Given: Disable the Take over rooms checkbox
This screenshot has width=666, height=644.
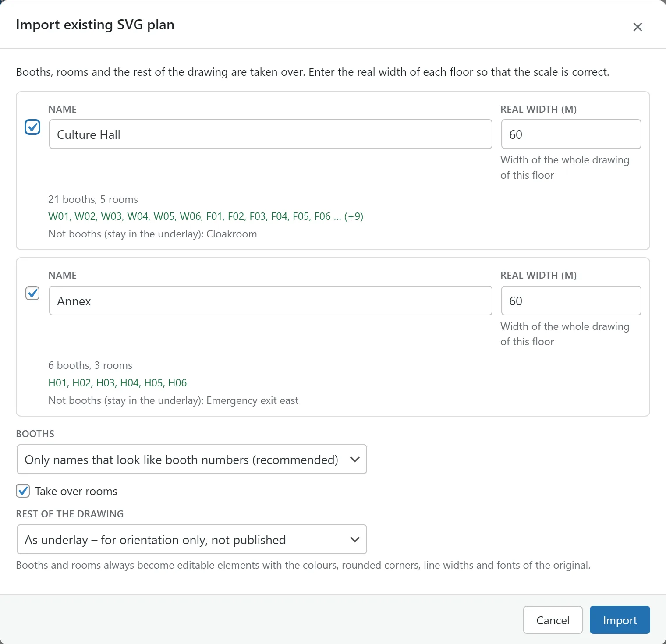Looking at the screenshot, I should tap(23, 491).
